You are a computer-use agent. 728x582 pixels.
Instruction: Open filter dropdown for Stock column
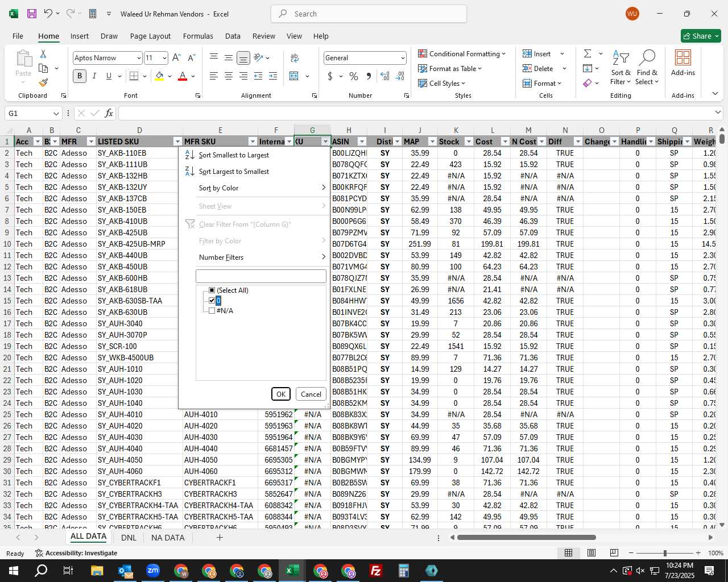coord(469,142)
